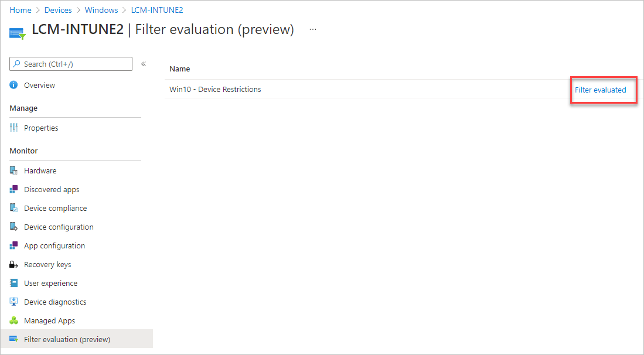Click the Recovery keys lock icon
The height and width of the screenshot is (355, 644).
pos(13,264)
